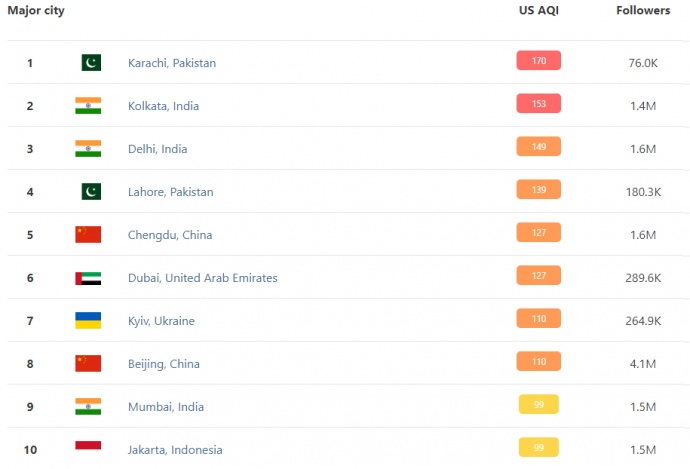Open the Karachi, Pakistan city link
The image size is (690, 469).
point(172,63)
